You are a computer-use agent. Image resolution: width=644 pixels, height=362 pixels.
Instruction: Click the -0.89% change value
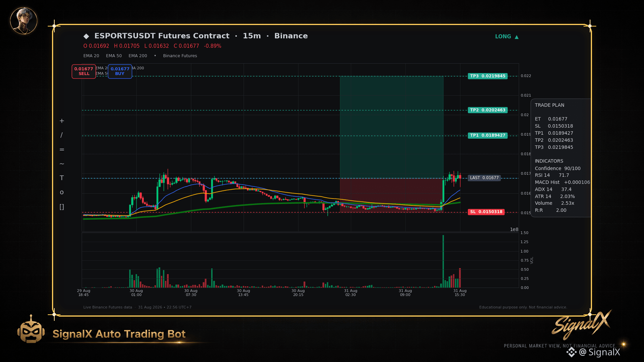click(x=213, y=46)
